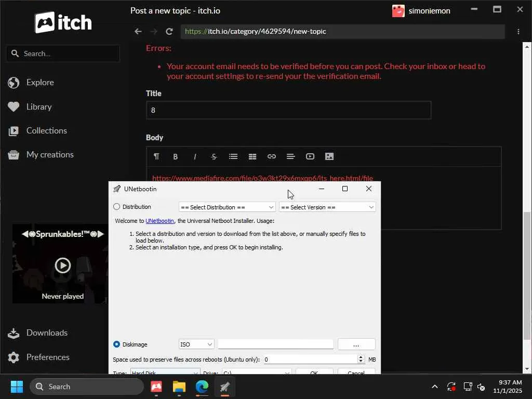Open the clock showing 9:37 AM

pyautogui.click(x=507, y=387)
